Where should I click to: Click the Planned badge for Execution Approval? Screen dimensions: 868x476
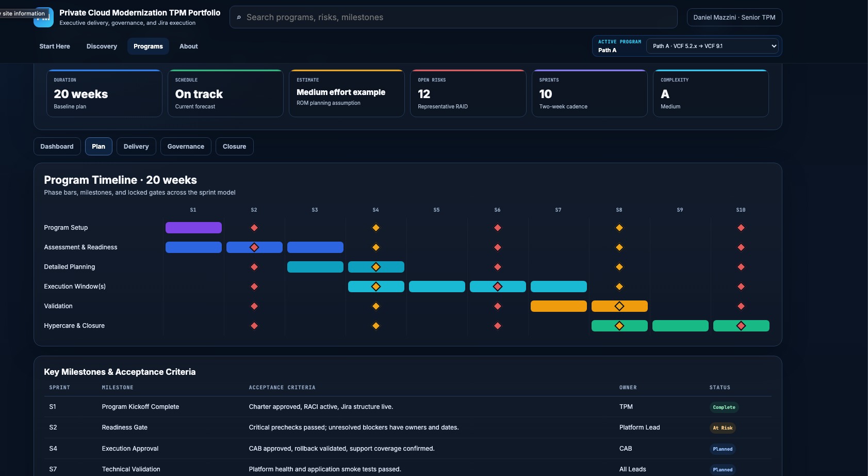(x=723, y=449)
